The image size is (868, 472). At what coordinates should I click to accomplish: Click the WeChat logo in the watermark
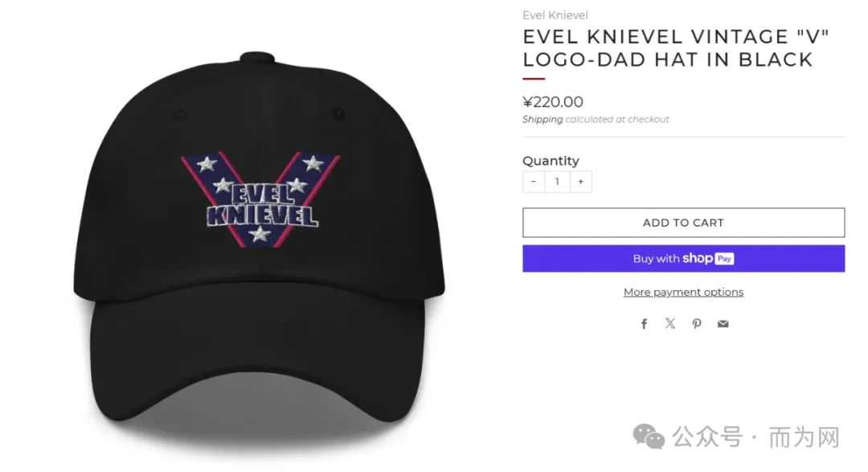point(649,437)
